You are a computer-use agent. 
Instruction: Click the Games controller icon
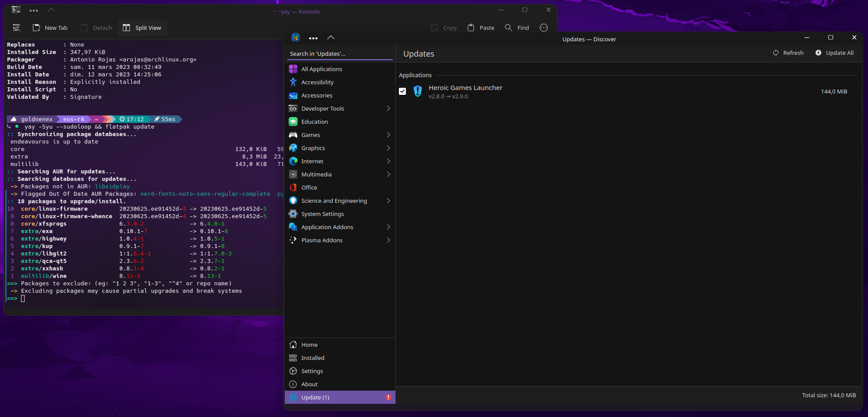(293, 135)
